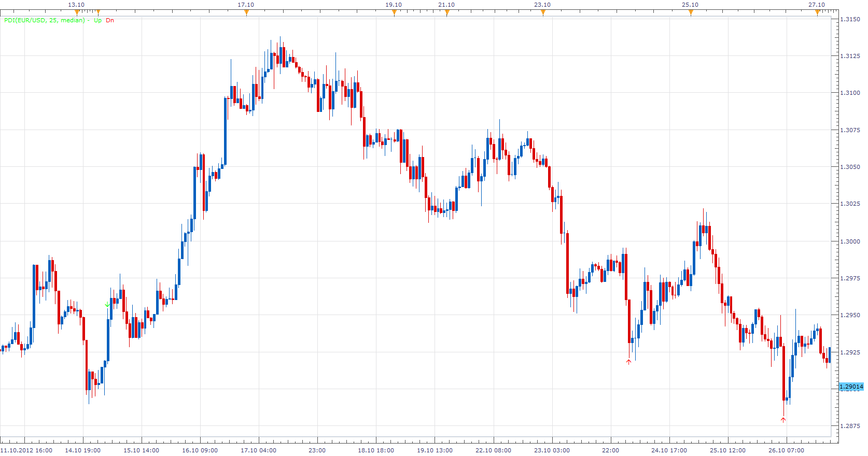Click the 1.3125 price axis label
The width and height of the screenshot is (868, 456).
click(850, 56)
